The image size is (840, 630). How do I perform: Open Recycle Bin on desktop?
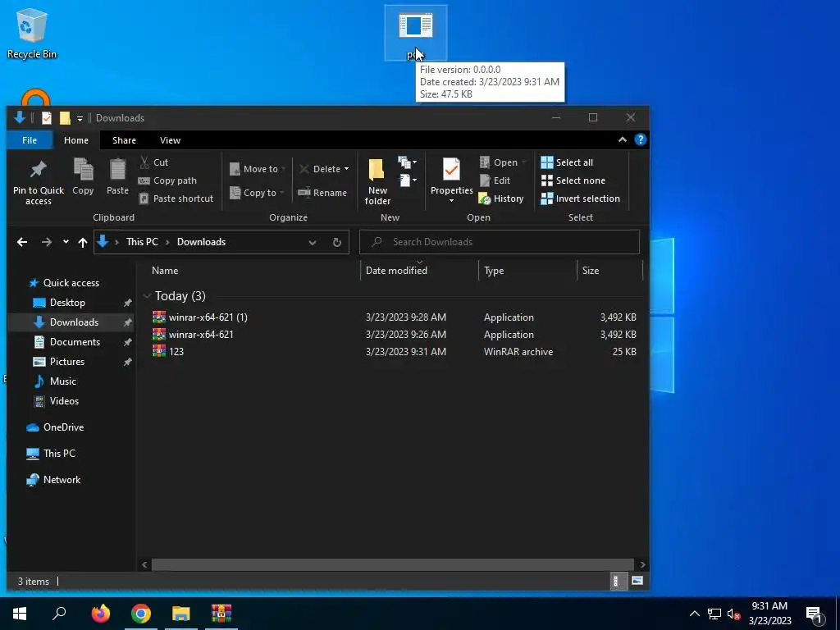click(32, 32)
